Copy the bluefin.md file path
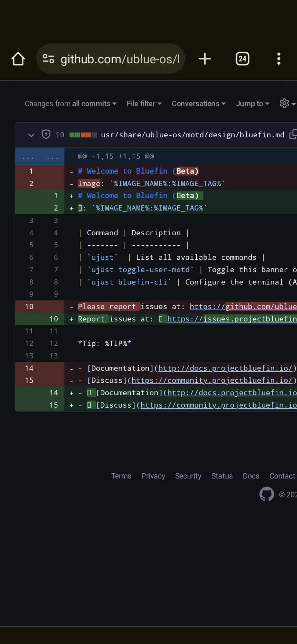This screenshot has width=297, height=644. click(293, 135)
